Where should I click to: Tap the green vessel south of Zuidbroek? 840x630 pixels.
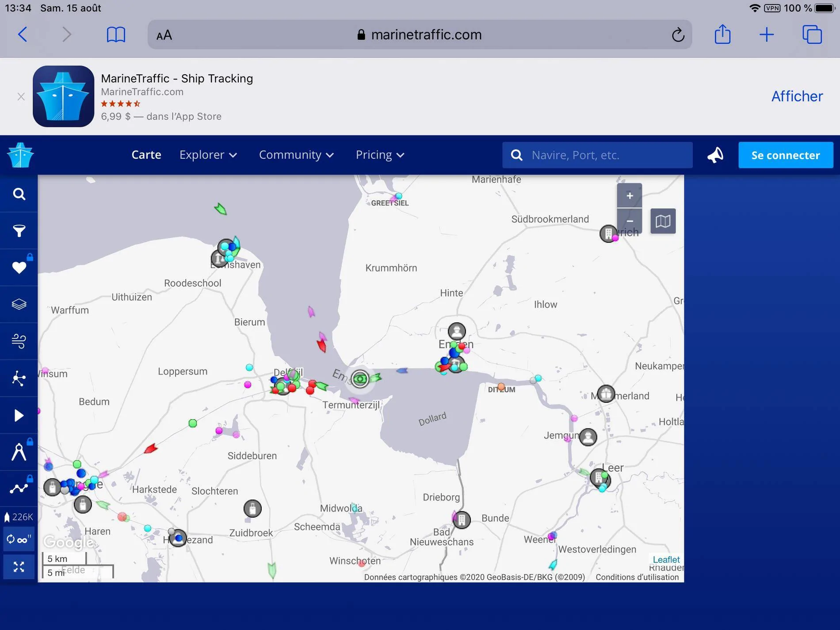272,570
